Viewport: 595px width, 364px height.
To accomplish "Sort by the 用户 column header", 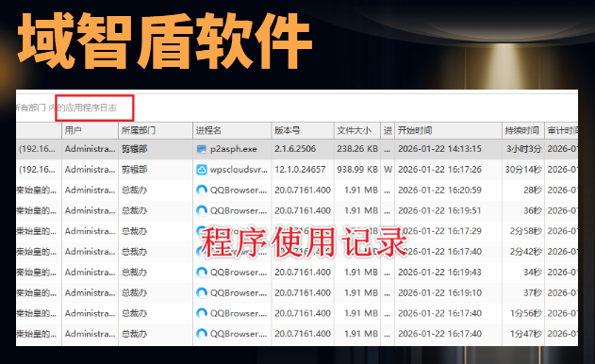I will click(90, 130).
